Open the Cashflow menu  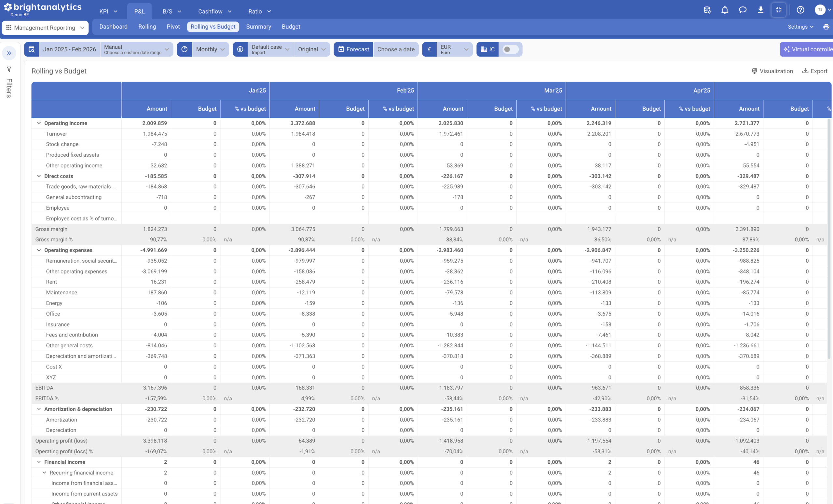point(215,11)
